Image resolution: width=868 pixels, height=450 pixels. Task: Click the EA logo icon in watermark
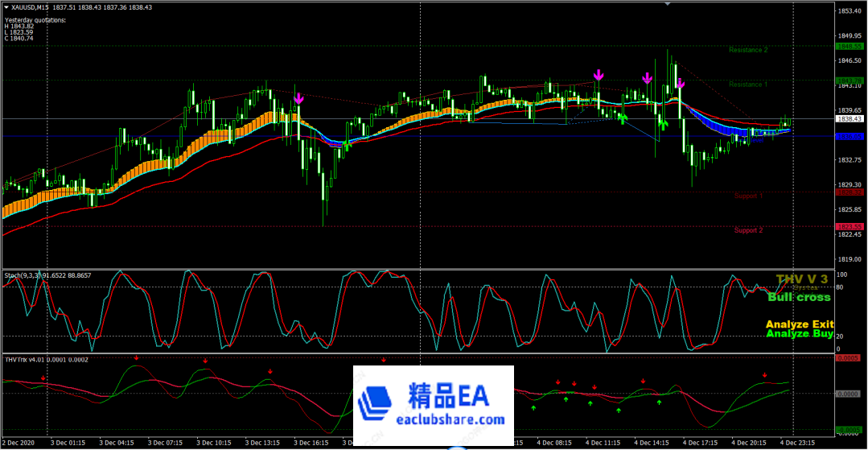coord(376,404)
